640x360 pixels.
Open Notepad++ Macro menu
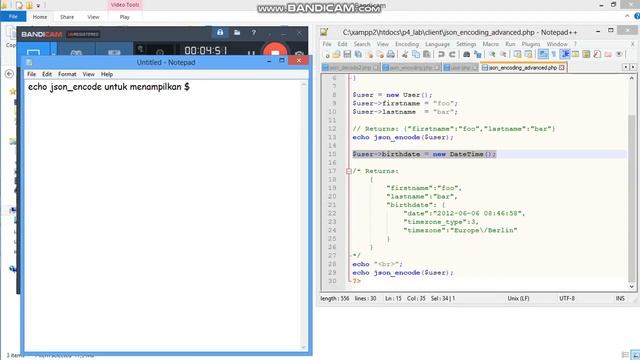pyautogui.click(x=491, y=44)
